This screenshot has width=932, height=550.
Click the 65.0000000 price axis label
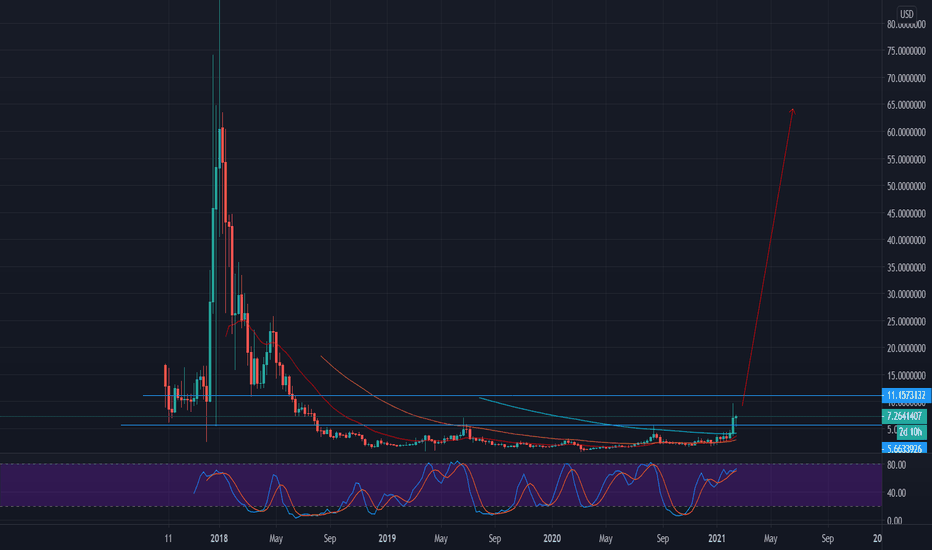906,105
